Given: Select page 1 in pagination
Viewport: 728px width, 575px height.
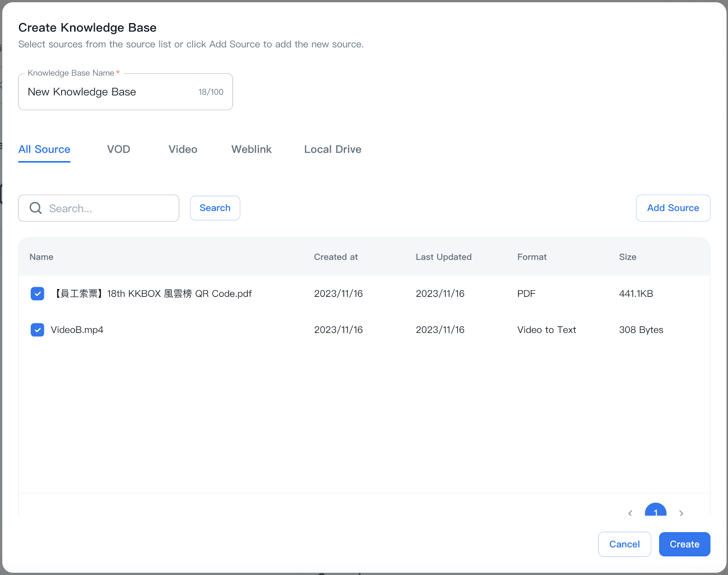Looking at the screenshot, I should click(656, 513).
